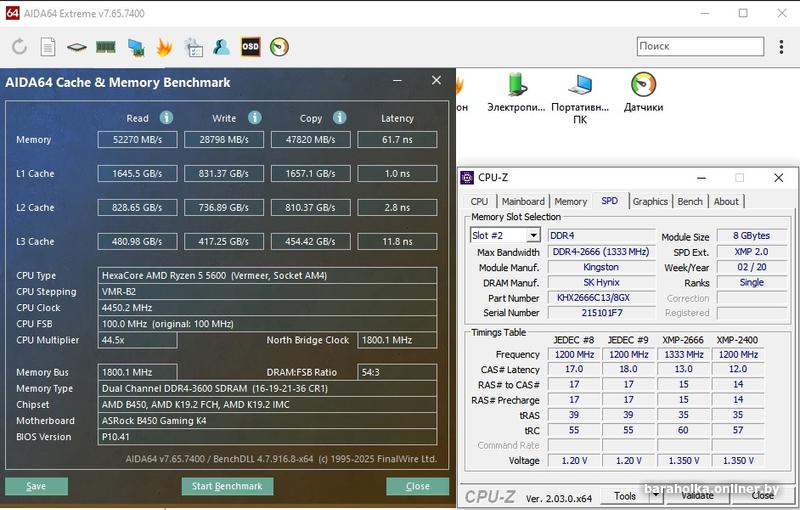Image resolution: width=800 pixels, height=510 pixels.
Task: Click the XMP-2666 CAS# Latency 13.0 cell
Action: click(x=683, y=369)
